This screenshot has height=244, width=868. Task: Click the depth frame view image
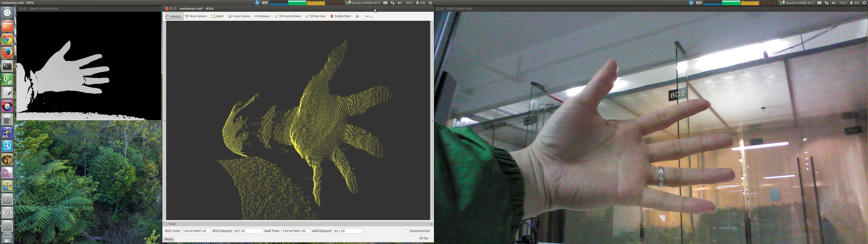click(x=89, y=66)
